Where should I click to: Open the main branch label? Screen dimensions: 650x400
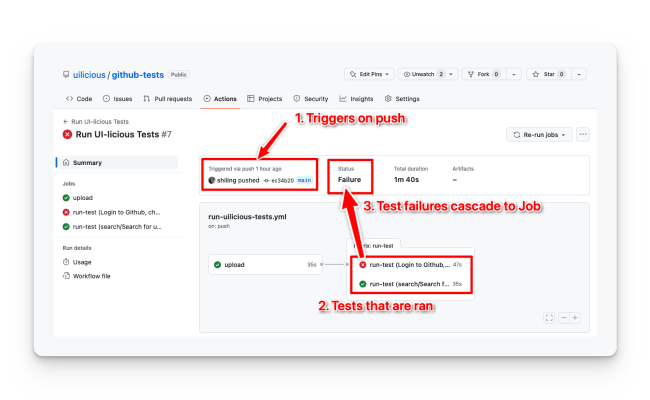click(304, 180)
